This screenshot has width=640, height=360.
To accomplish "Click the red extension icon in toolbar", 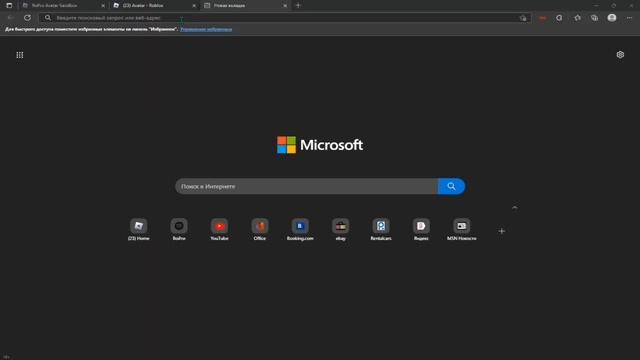I will pos(542,18).
